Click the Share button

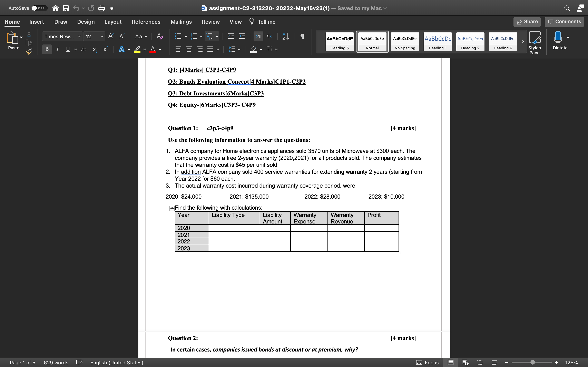coord(527,22)
